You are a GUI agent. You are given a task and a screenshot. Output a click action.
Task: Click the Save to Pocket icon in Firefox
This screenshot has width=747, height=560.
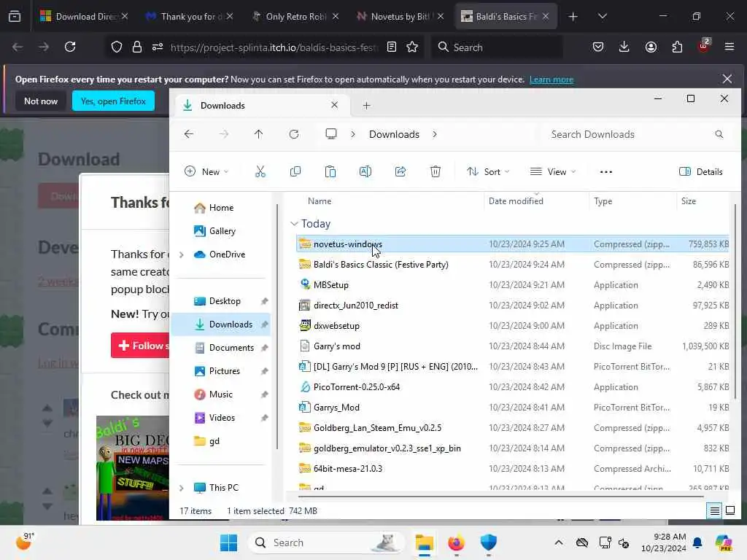click(x=598, y=47)
